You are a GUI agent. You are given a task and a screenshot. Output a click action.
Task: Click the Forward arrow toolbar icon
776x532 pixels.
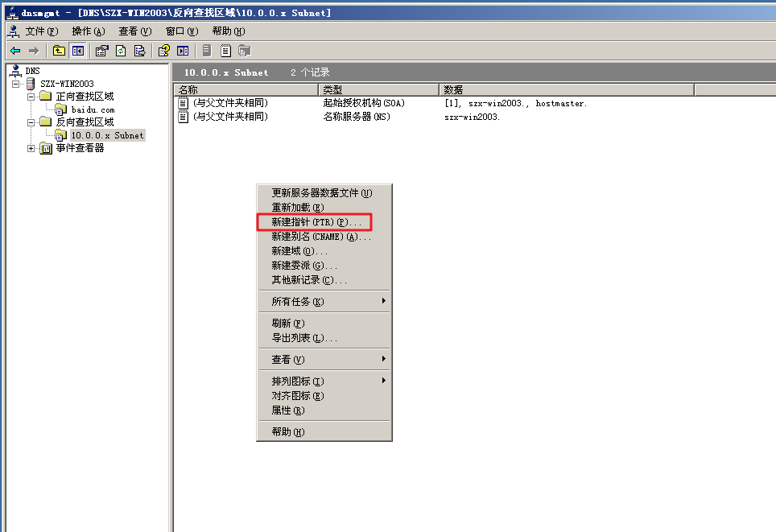pyautogui.click(x=34, y=51)
